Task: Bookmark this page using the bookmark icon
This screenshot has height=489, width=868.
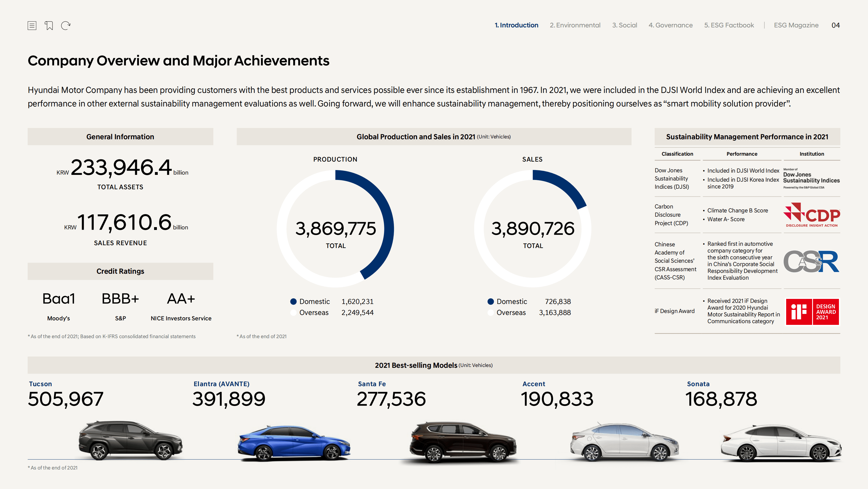Action: (49, 25)
